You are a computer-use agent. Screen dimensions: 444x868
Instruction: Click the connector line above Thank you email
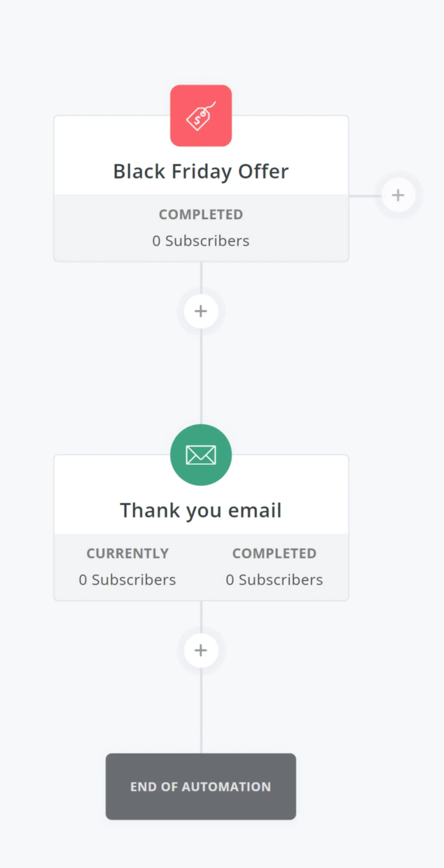point(201,376)
